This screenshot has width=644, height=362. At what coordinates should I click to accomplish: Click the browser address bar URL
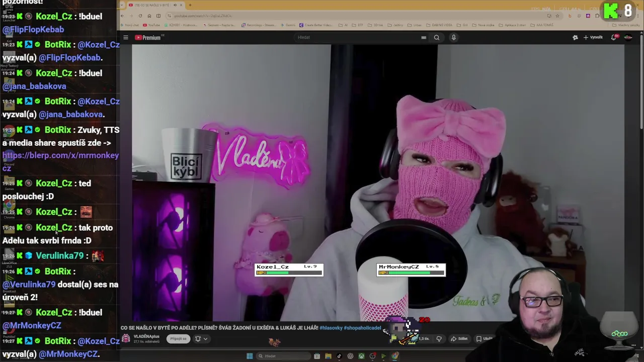pyautogui.click(x=203, y=16)
